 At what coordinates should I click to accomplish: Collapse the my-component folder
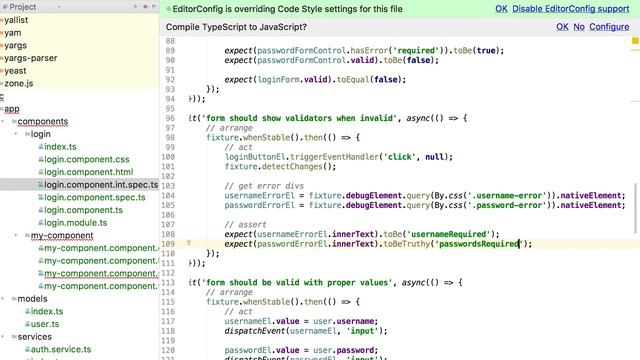pos(16,235)
